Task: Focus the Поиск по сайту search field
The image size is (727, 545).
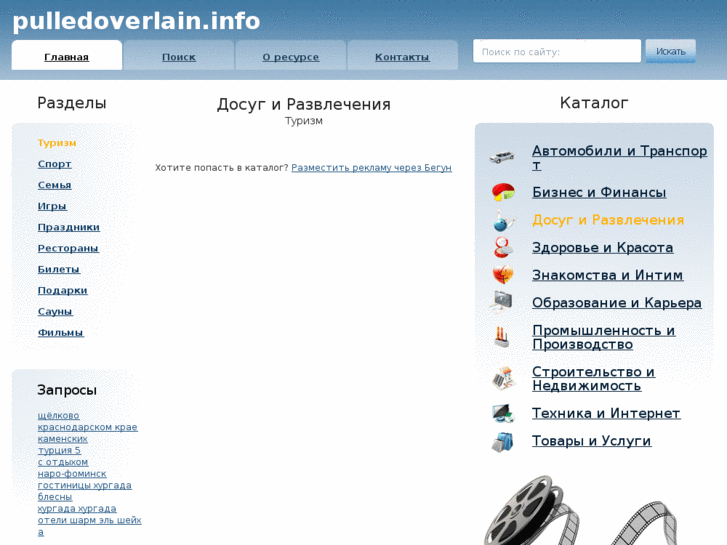Action: [557, 51]
